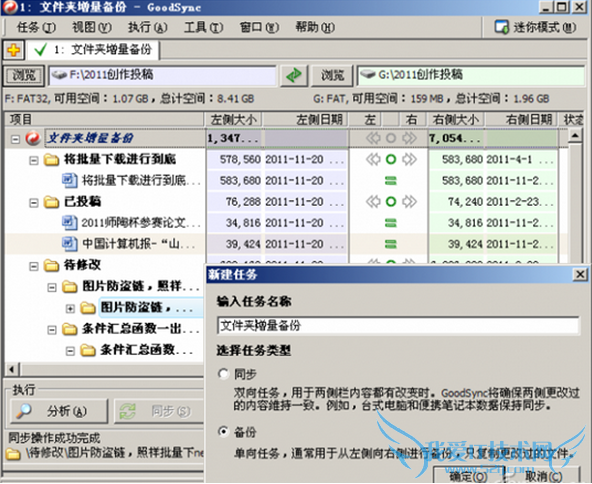This screenshot has width=592, height=484.
Task: Click the 右侧大小 column header
Action: (x=456, y=120)
